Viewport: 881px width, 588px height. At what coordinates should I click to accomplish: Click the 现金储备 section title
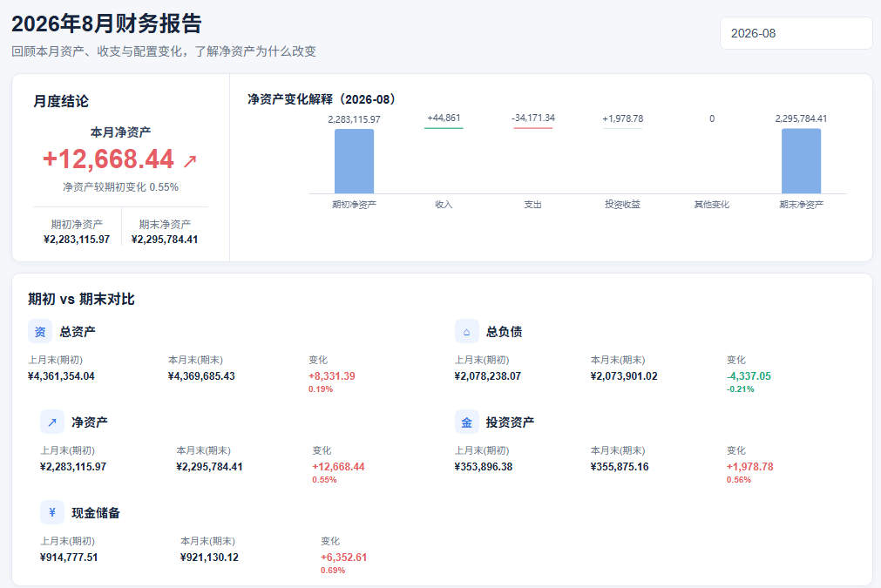pos(96,513)
